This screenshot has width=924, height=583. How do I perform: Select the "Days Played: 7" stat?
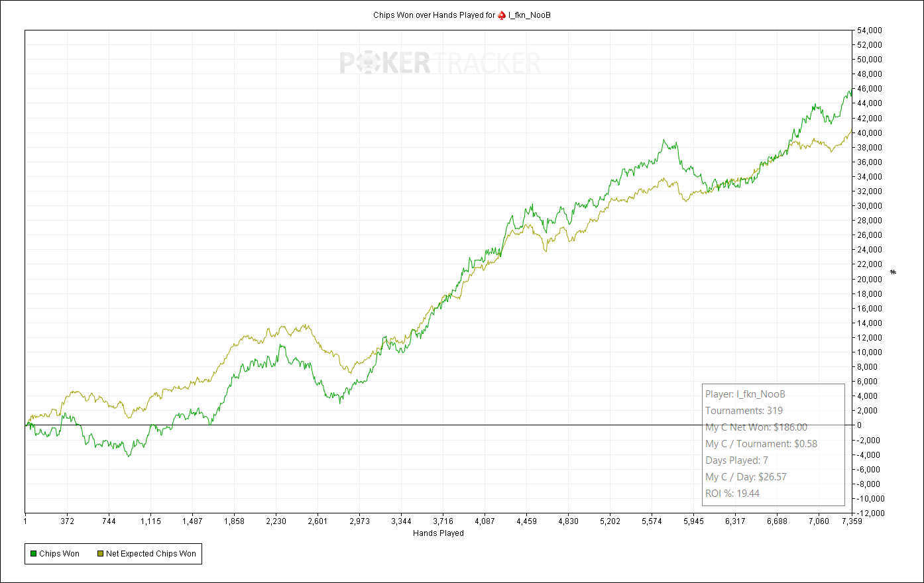736,460
